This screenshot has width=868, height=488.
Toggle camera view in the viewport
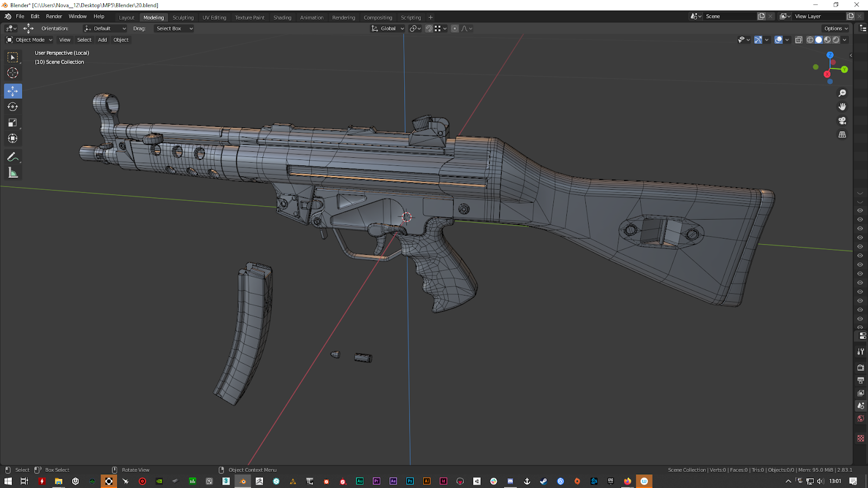pyautogui.click(x=842, y=120)
